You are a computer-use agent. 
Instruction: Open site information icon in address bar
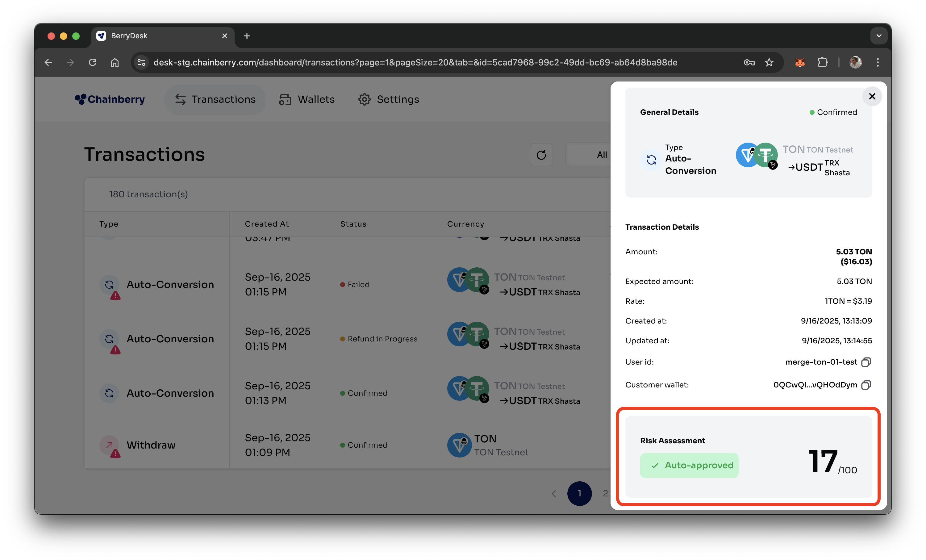point(141,62)
